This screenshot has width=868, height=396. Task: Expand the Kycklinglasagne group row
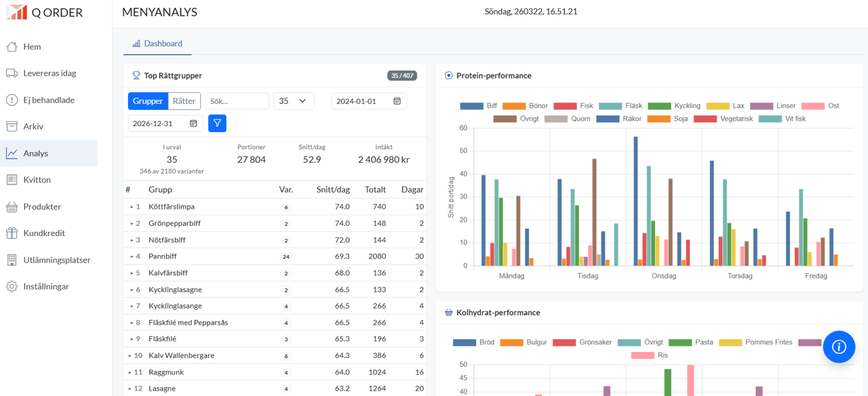point(132,290)
